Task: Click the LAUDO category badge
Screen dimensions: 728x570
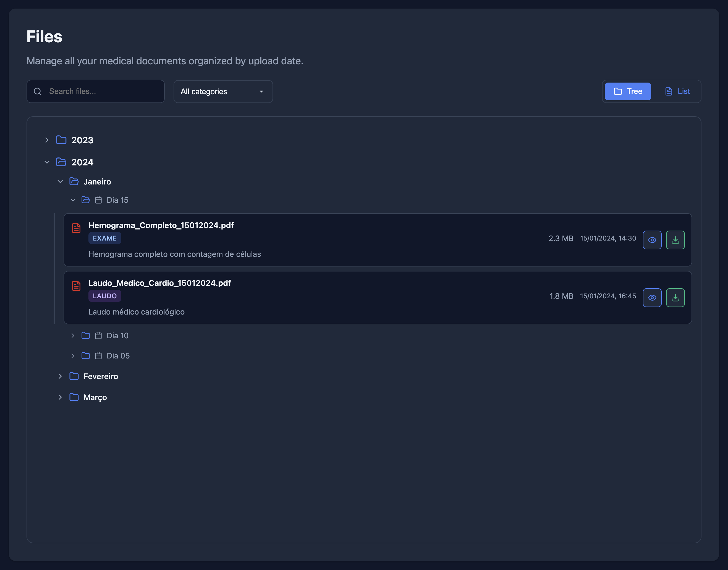Action: click(x=104, y=296)
